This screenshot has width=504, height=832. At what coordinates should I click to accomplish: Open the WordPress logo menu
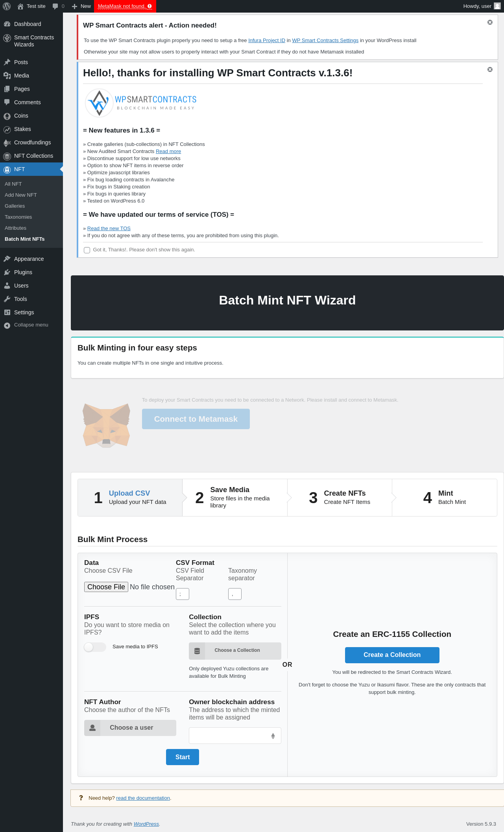click(7, 6)
